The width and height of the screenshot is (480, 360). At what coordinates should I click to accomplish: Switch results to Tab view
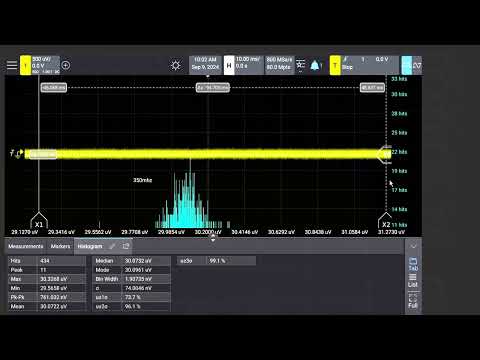pyautogui.click(x=413, y=264)
